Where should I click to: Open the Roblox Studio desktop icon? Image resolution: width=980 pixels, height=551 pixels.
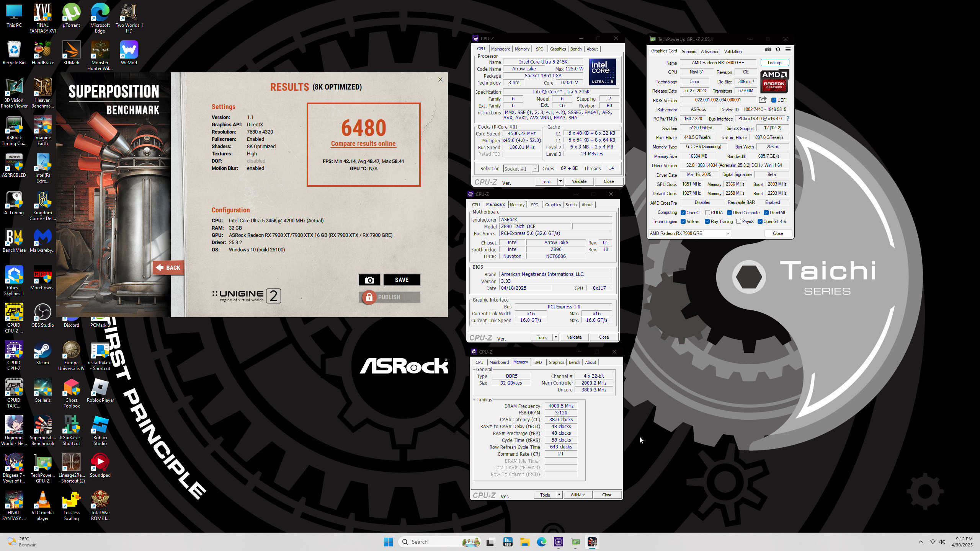click(x=100, y=430)
